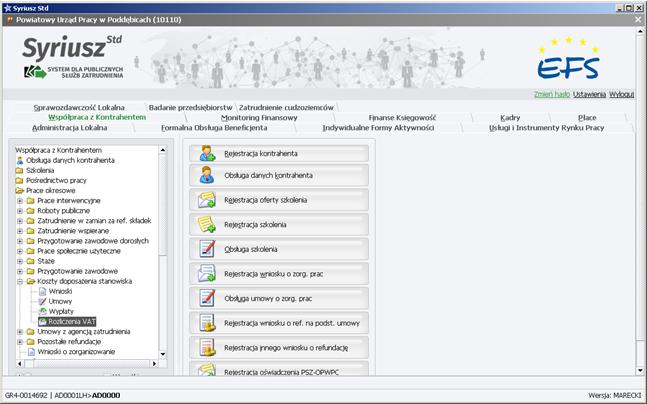Click the Rejestracja innego wniosku o refundację icon

207,347
